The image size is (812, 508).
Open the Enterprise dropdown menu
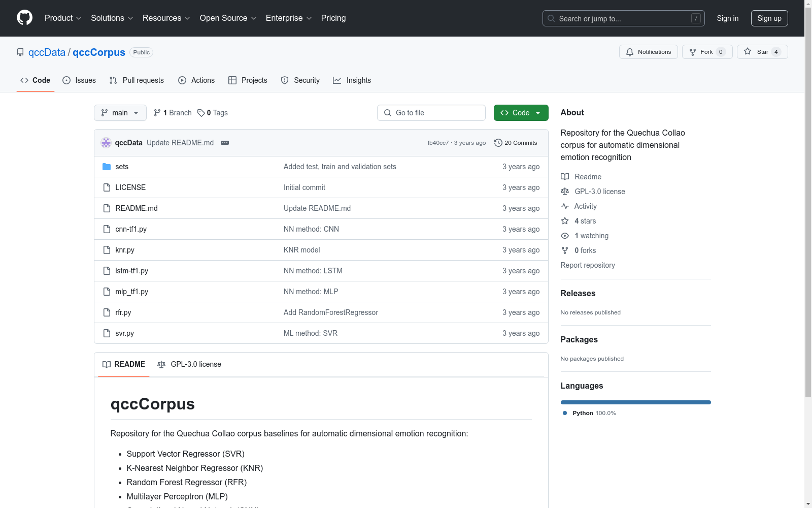click(289, 18)
